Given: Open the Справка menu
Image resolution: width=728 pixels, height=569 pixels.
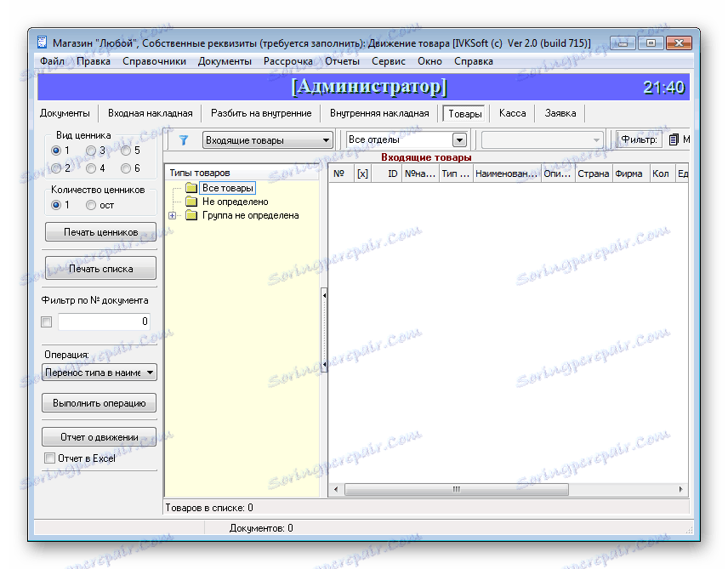Looking at the screenshot, I should pyautogui.click(x=474, y=61).
